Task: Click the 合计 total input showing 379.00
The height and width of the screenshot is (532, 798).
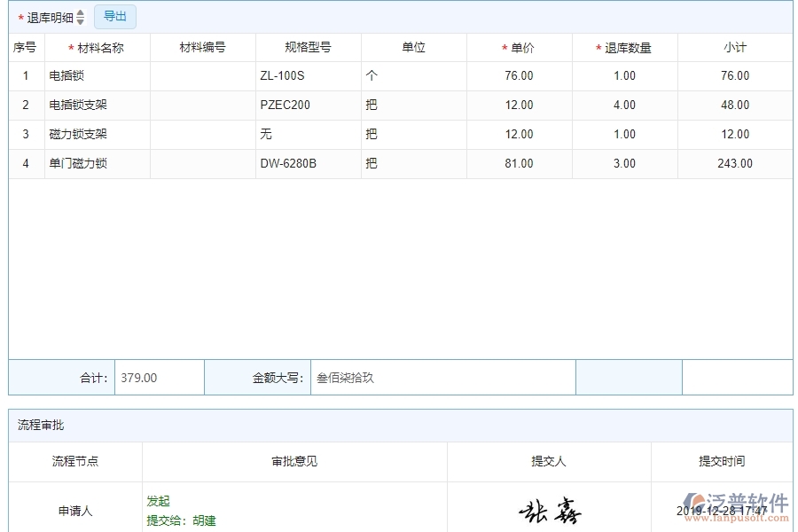Action: (x=158, y=377)
